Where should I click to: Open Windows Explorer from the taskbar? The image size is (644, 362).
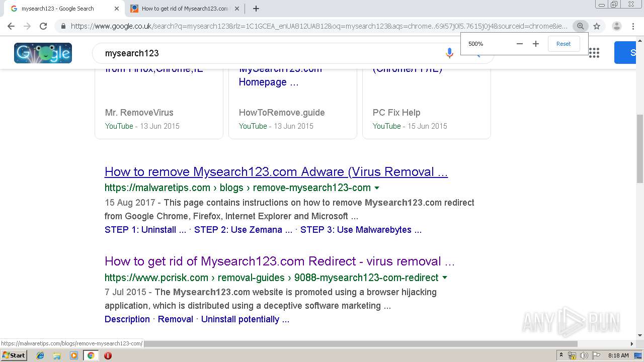coord(57,355)
